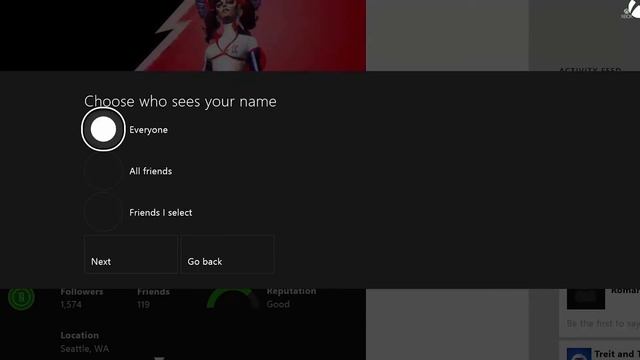Viewport: 640px width, 360px height.
Task: Select the Everyone radio button
Action: (103, 129)
